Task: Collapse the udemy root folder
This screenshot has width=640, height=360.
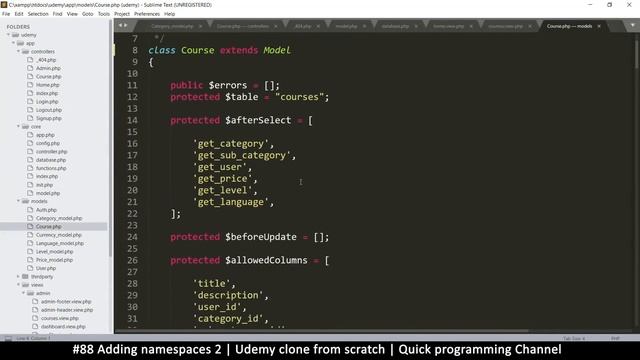Action: 8,35
